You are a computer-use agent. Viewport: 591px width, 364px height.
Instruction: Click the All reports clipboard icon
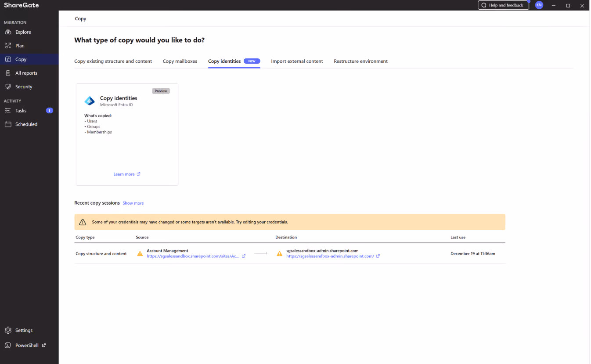8,73
